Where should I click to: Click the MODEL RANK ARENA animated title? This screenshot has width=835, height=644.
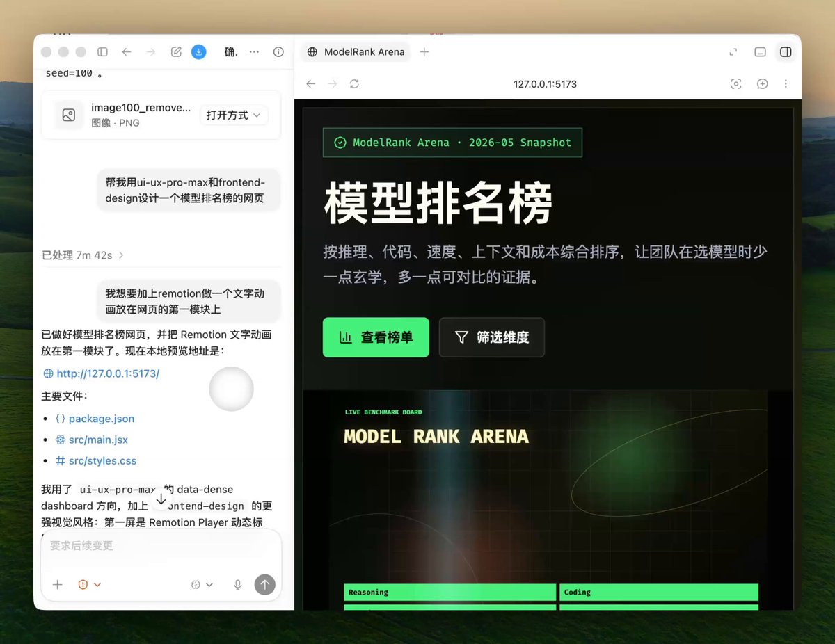click(436, 437)
